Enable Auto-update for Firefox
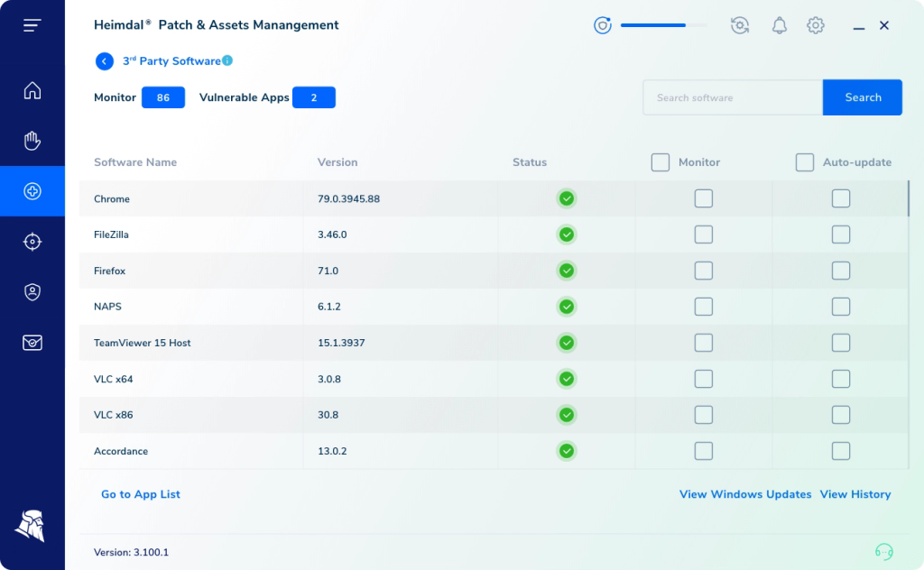Image resolution: width=924 pixels, height=570 pixels. [x=841, y=271]
